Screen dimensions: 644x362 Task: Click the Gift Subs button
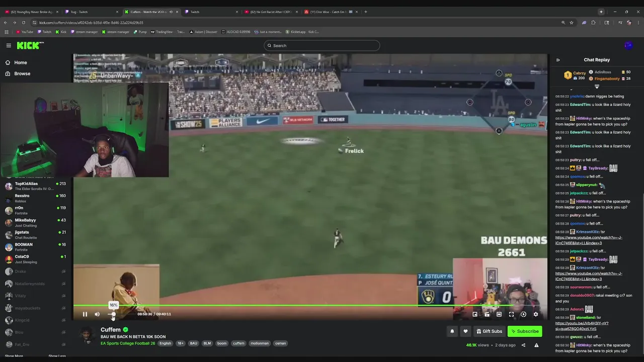[489, 331]
